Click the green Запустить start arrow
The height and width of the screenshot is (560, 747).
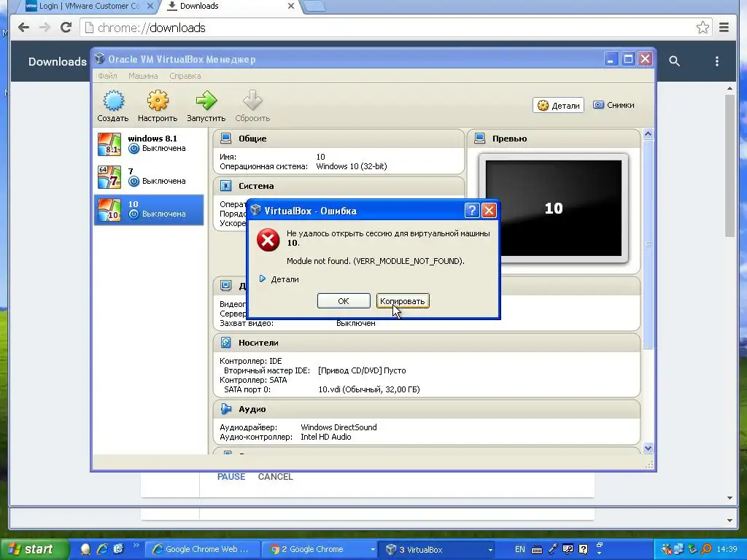pos(206,101)
